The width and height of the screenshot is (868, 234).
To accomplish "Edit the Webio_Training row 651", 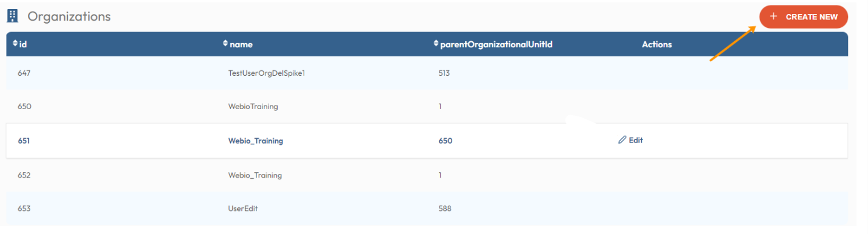I will (x=630, y=140).
